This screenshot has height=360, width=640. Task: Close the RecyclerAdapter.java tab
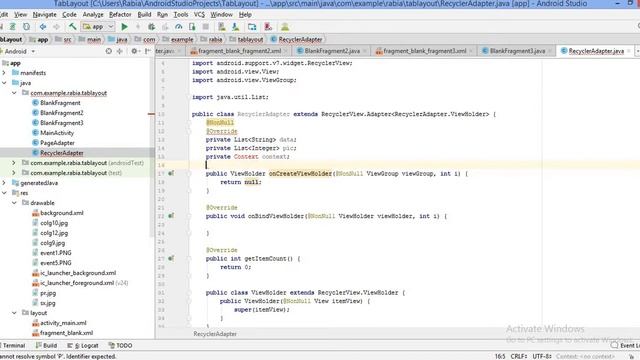coord(629,51)
